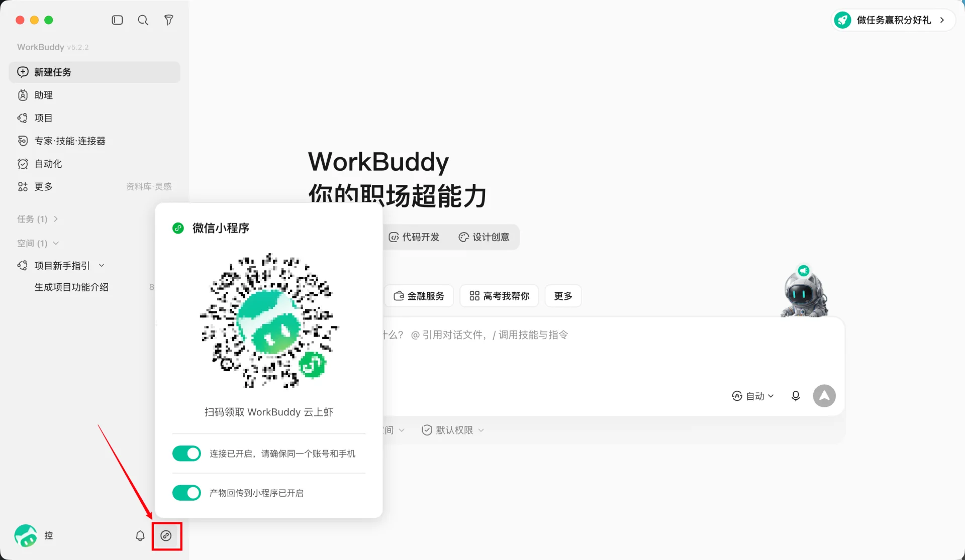Click the 自动 mode icon

737,396
